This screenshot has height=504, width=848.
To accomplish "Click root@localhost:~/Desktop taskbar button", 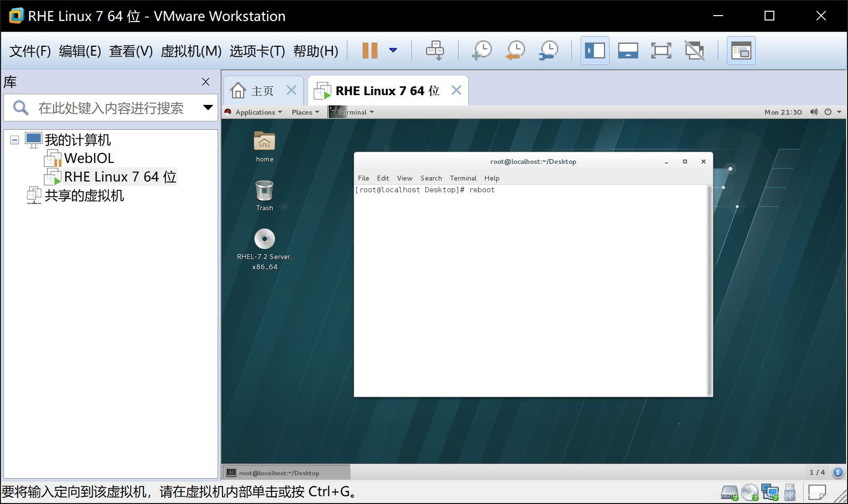I will (x=286, y=472).
